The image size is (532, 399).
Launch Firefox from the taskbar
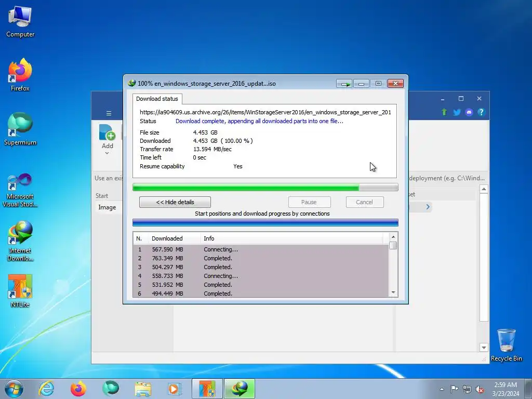tap(78, 389)
